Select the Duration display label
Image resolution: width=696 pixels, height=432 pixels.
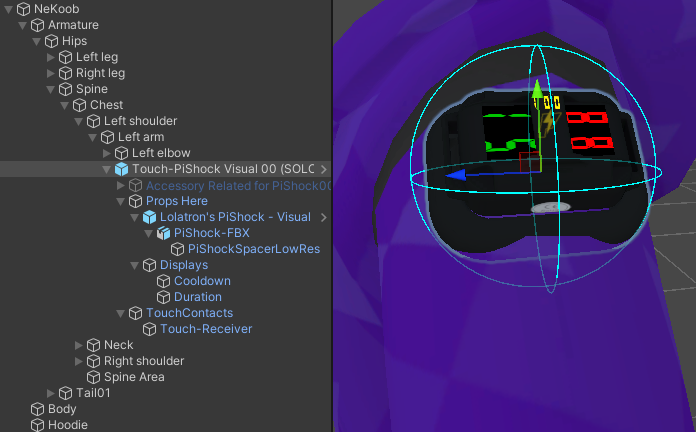point(198,297)
